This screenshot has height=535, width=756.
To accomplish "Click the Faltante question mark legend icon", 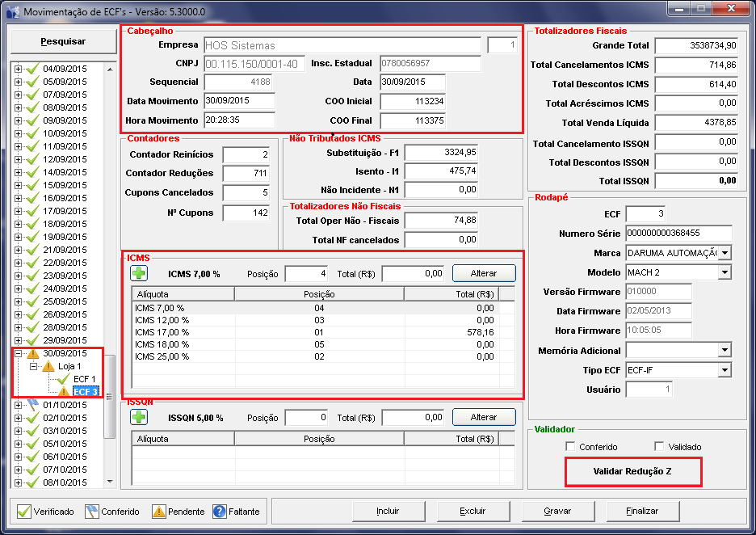I will pos(220,512).
